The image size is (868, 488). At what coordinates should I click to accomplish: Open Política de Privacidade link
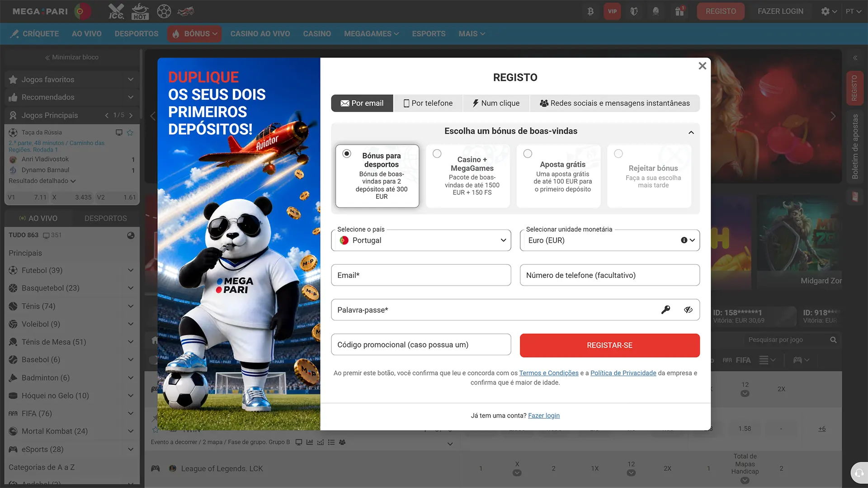click(x=623, y=373)
